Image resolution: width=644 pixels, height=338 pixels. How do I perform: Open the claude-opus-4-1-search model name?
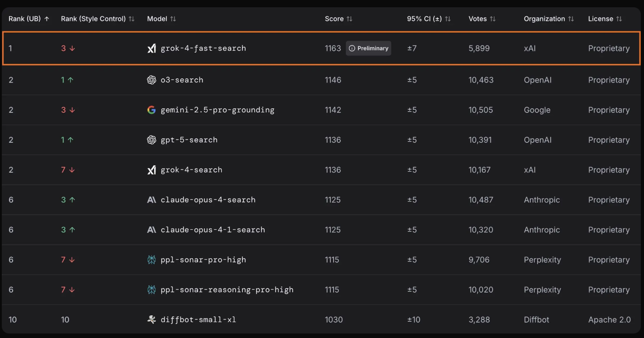(x=213, y=230)
